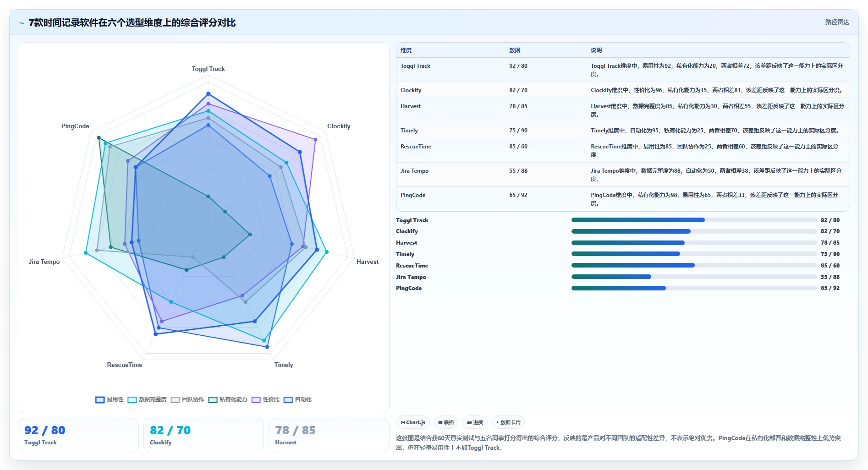
Task: Click the cyan 数据完整度 point on the Jira Tempo axis
Action: [86, 253]
